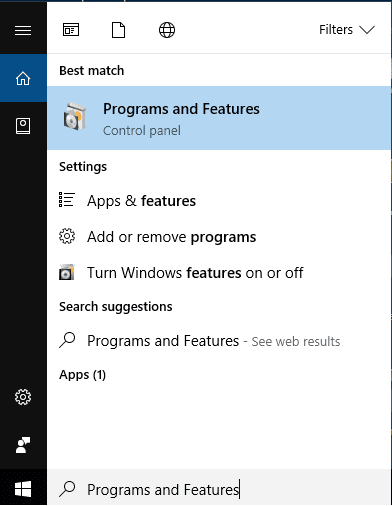Click the Best match heading
This screenshot has width=392, height=506.
tap(92, 71)
